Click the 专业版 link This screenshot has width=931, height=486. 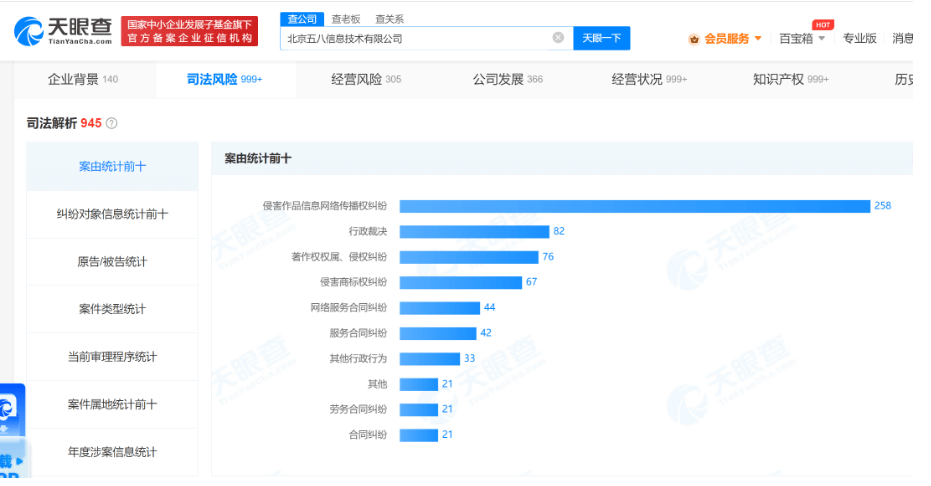tap(860, 39)
